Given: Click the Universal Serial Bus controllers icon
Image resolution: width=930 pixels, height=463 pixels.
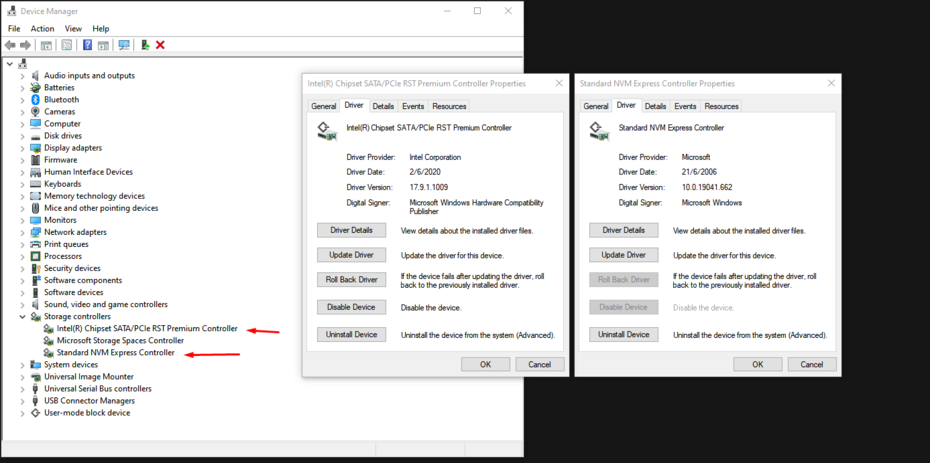Looking at the screenshot, I should 35,389.
